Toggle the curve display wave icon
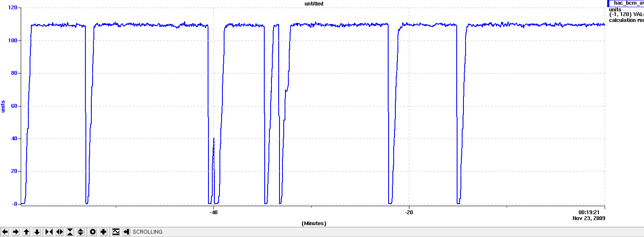This screenshot has height=237, width=644. [x=116, y=232]
